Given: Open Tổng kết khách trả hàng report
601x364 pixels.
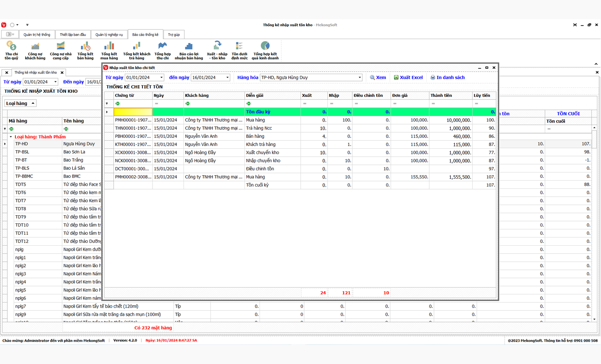Looking at the screenshot, I should tap(137, 51).
